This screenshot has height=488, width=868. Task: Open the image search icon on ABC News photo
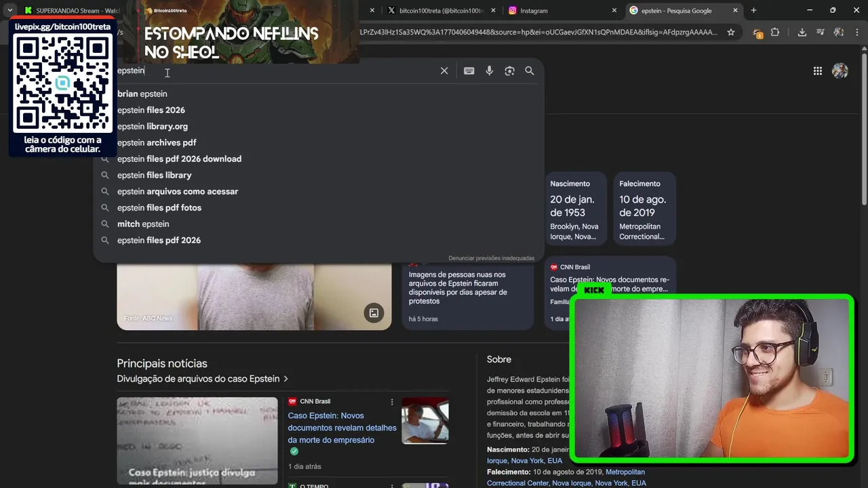(x=374, y=312)
